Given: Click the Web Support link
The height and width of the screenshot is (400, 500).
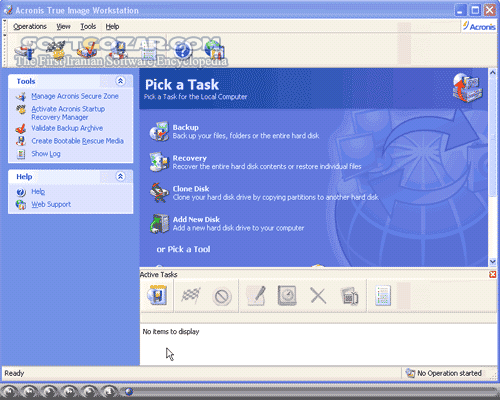Looking at the screenshot, I should point(51,204).
